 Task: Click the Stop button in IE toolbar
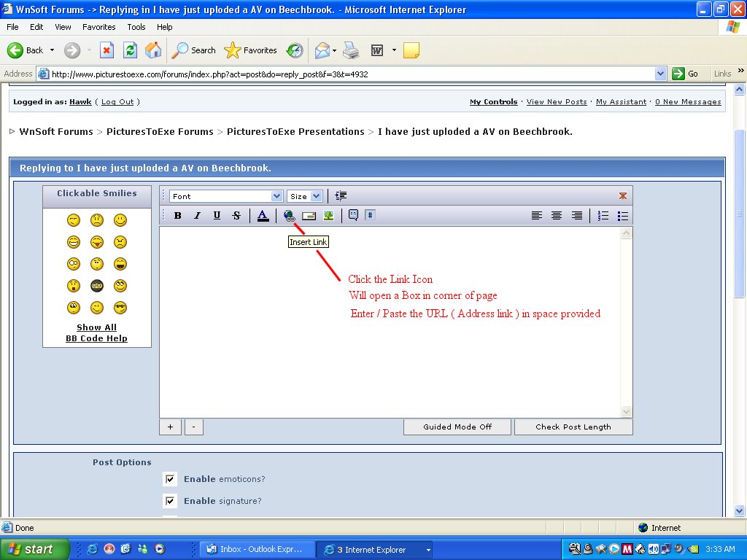pyautogui.click(x=107, y=50)
